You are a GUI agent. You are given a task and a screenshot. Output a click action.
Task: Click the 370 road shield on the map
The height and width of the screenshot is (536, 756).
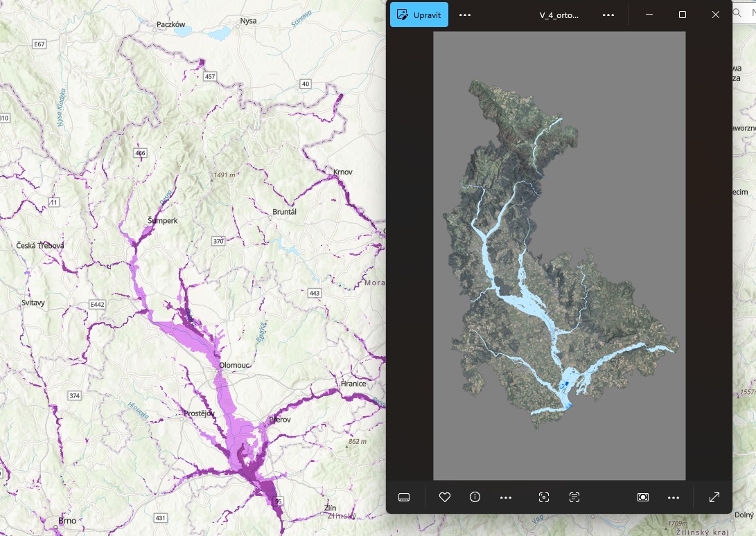[x=218, y=241]
